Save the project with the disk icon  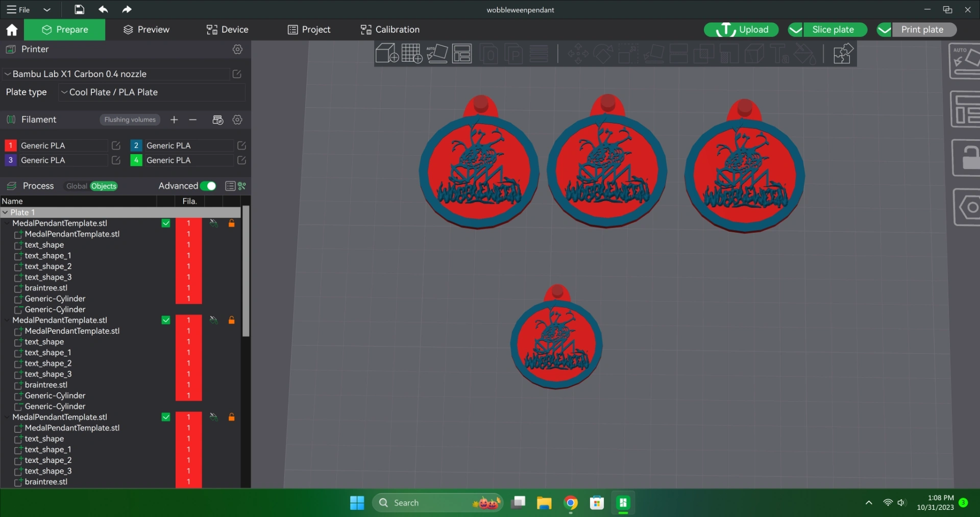(x=79, y=9)
